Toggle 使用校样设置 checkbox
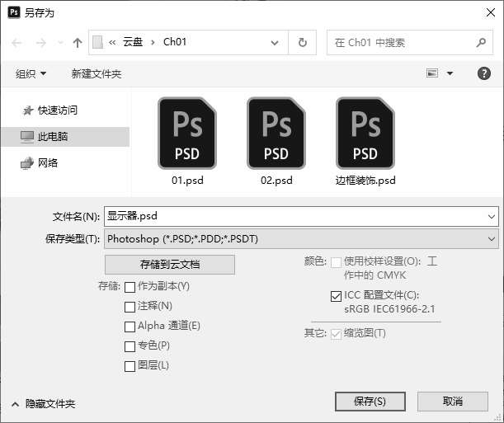 point(337,262)
